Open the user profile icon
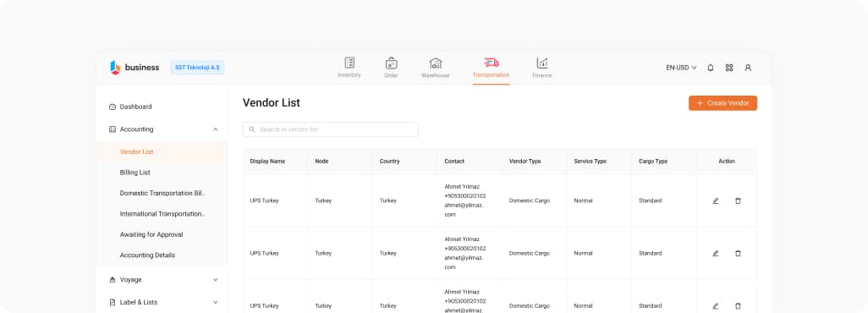The image size is (868, 313). pyautogui.click(x=748, y=68)
